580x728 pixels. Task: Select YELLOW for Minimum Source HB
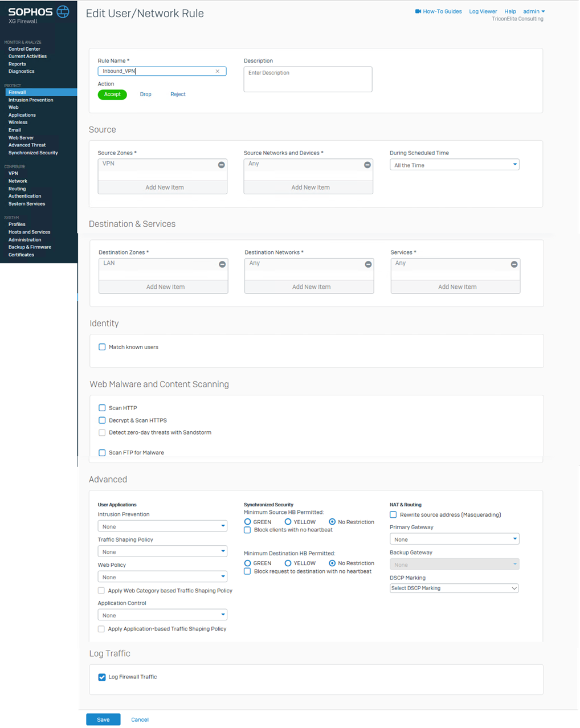click(x=288, y=522)
